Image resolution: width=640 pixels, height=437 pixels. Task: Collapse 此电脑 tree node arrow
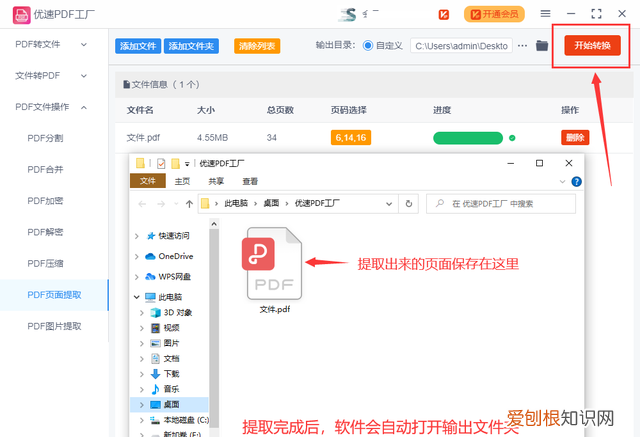[x=137, y=297]
